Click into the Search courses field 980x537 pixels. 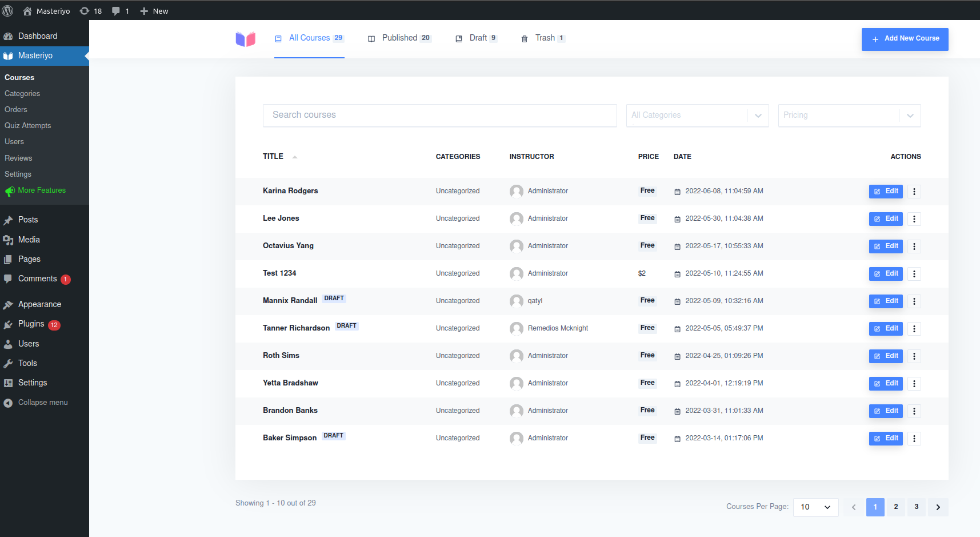[439, 116]
